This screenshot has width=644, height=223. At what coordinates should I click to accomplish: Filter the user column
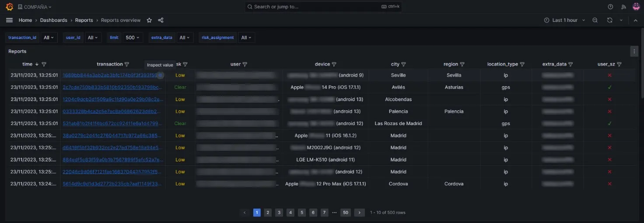pyautogui.click(x=245, y=64)
